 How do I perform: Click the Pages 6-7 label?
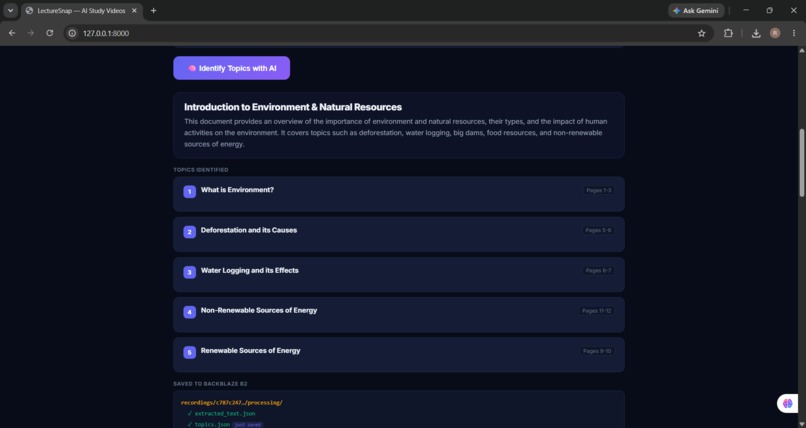pos(598,270)
